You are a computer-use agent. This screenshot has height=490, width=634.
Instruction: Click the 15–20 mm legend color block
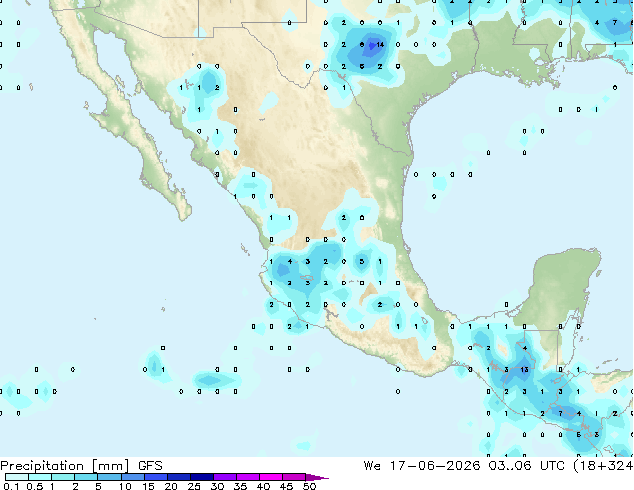156,477
